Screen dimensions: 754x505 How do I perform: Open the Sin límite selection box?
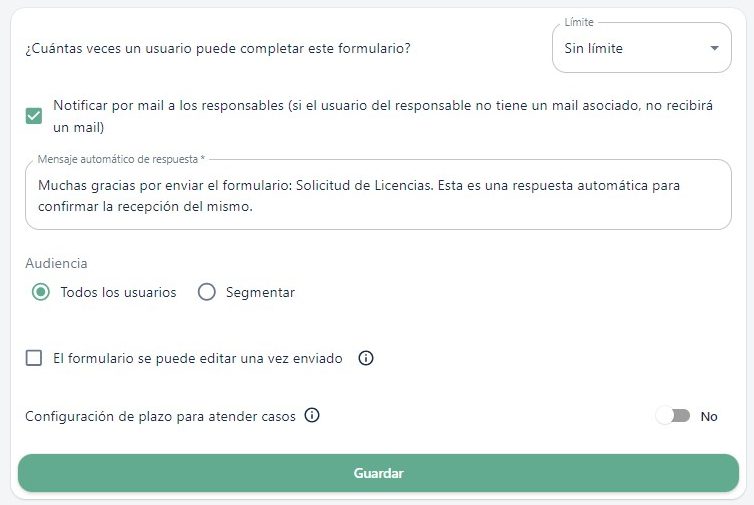pos(641,48)
